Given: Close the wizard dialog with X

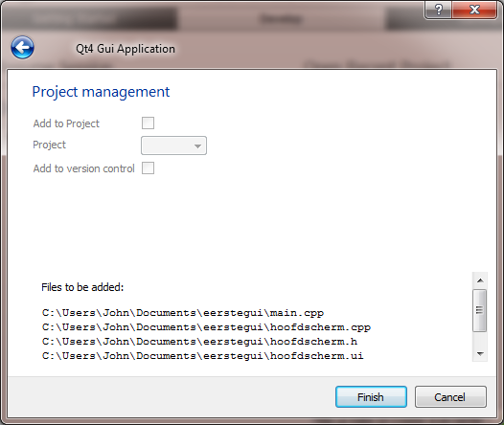Looking at the screenshot, I should point(474,10).
